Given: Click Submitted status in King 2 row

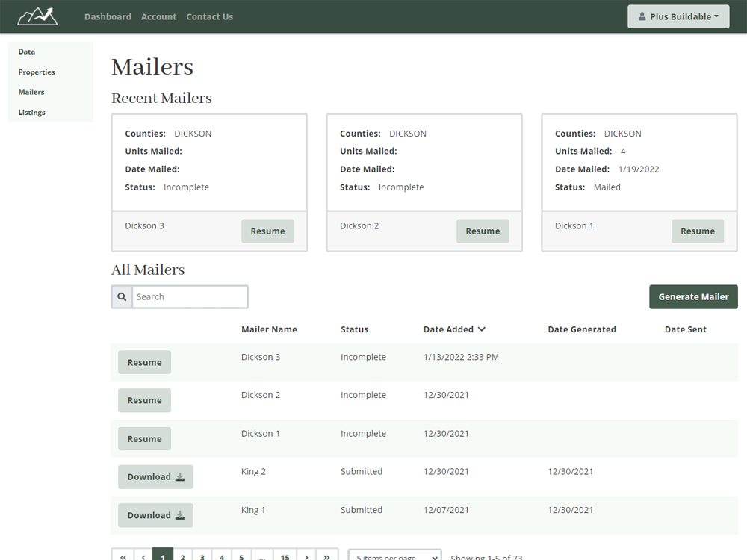Looking at the screenshot, I should (362, 471).
